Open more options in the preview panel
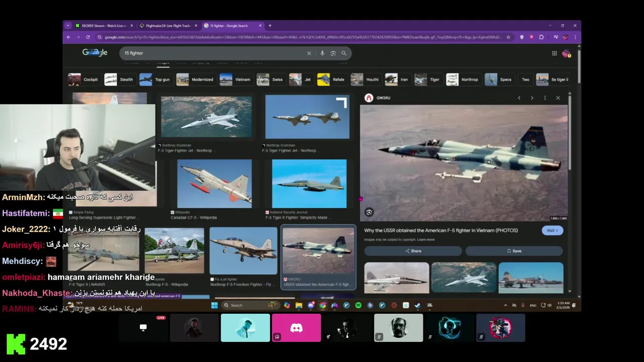This screenshot has height=362, width=644. coord(545,98)
